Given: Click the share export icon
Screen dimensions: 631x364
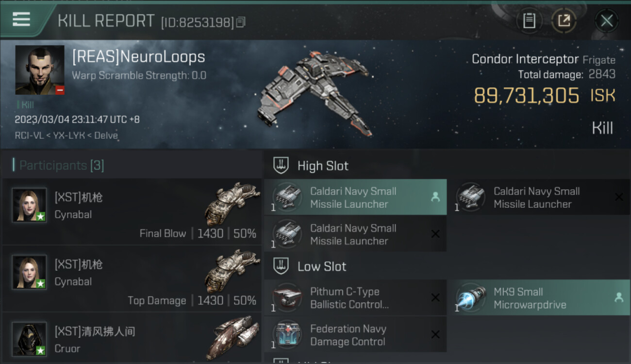Looking at the screenshot, I should coord(564,20).
